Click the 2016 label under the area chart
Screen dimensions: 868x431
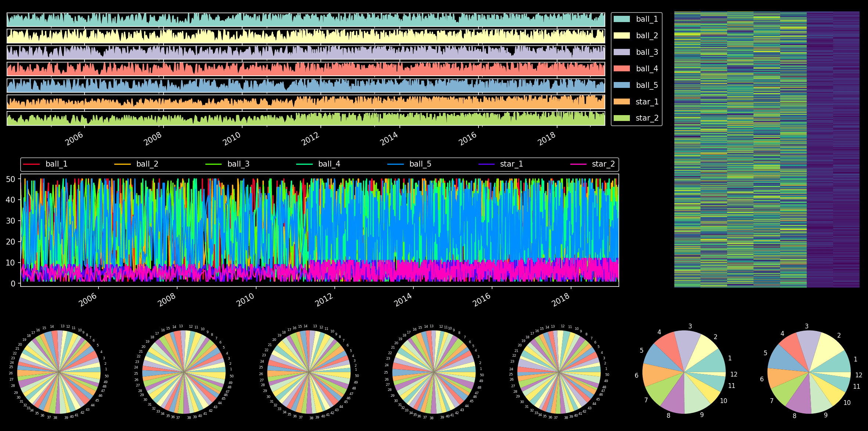click(x=467, y=139)
